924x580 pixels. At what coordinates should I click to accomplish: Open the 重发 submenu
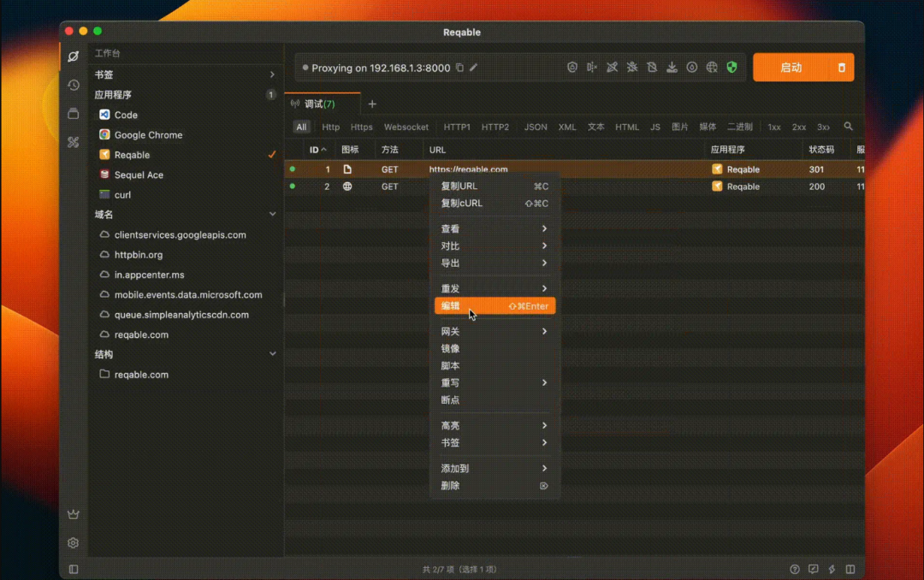point(495,288)
